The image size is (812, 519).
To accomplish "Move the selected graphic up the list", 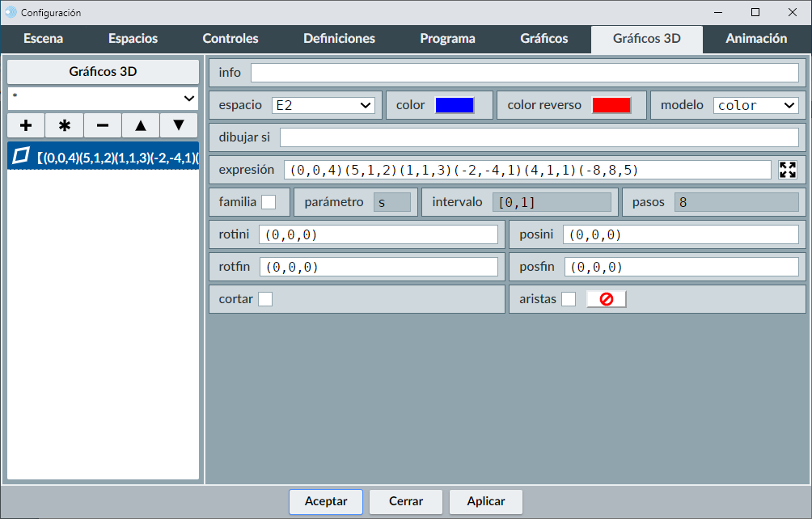I will pos(141,125).
